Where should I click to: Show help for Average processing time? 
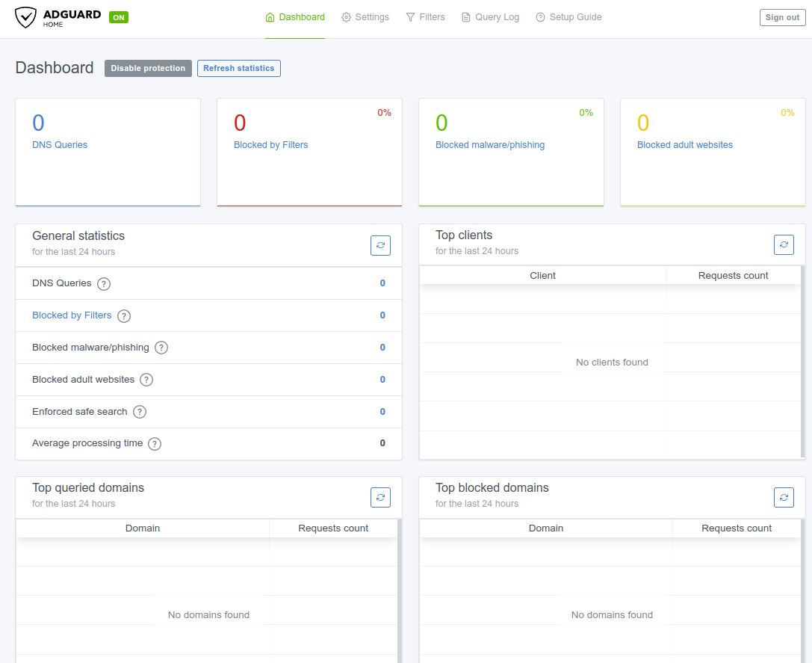coord(155,444)
